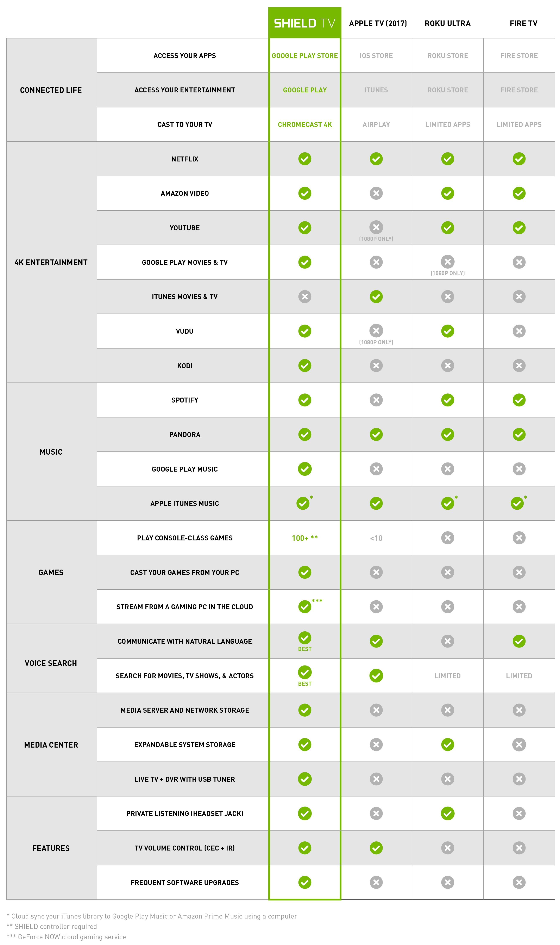Click CHROMECAST 4K green text
This screenshot has height=945, width=560.
click(304, 125)
